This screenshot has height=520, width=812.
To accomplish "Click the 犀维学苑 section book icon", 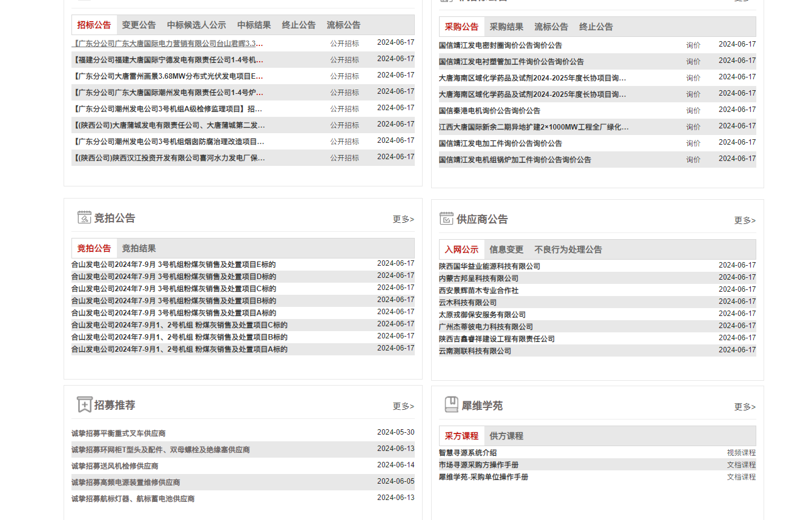I will click(x=451, y=404).
